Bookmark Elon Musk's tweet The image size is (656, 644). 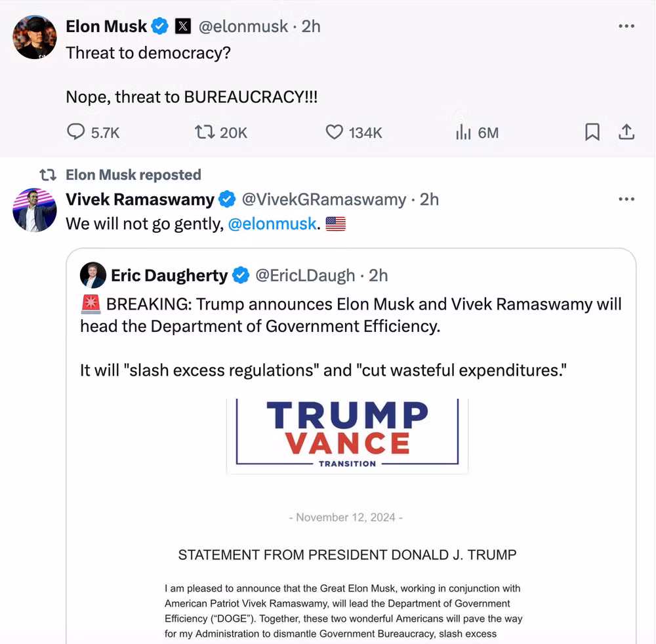pyautogui.click(x=592, y=132)
